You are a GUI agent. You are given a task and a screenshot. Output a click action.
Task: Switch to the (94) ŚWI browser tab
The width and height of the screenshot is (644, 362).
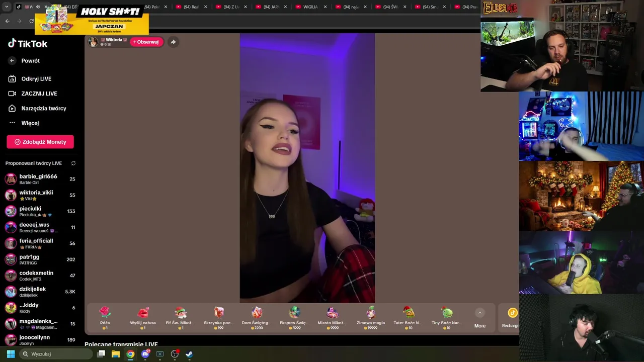390,7
